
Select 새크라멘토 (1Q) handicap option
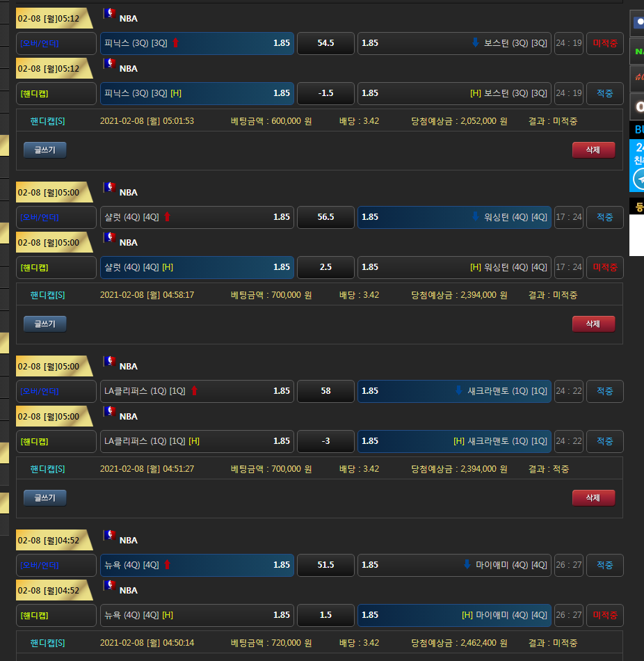pyautogui.click(x=454, y=441)
